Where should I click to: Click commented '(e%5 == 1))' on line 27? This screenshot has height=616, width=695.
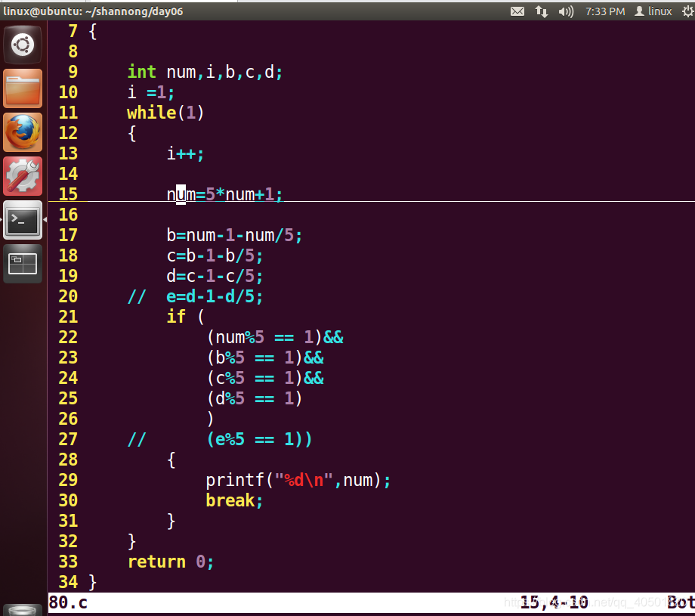[259, 439]
